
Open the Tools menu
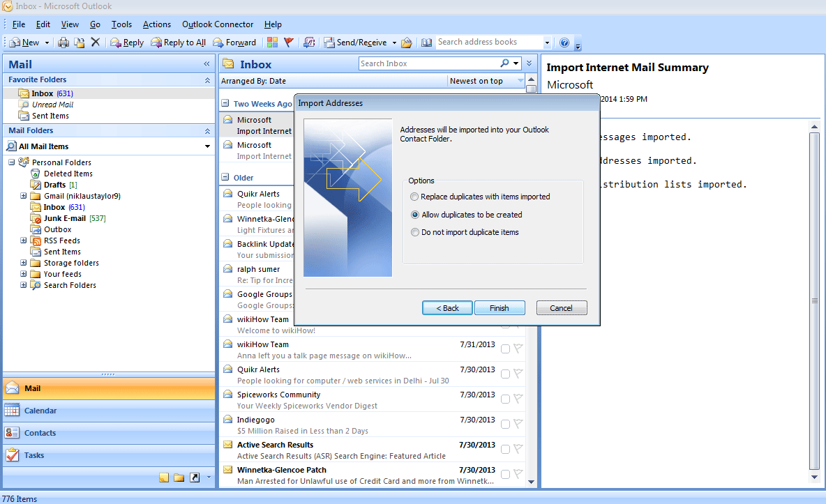[x=121, y=24]
